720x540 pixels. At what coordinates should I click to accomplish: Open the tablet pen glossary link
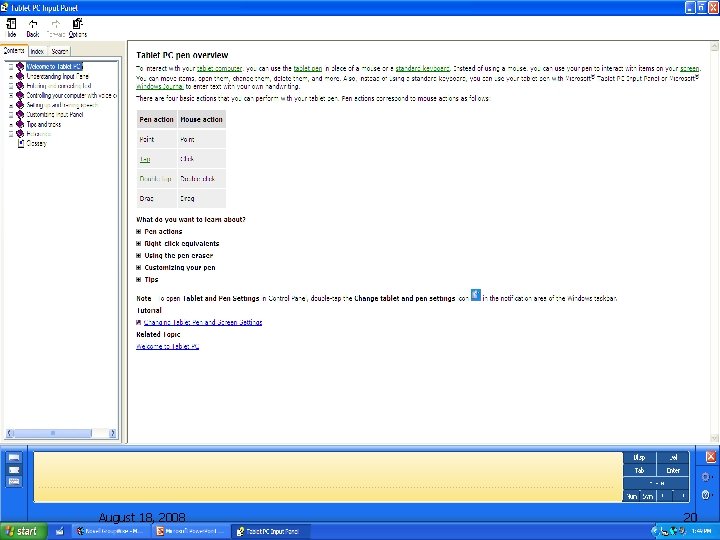pyautogui.click(x=308, y=68)
